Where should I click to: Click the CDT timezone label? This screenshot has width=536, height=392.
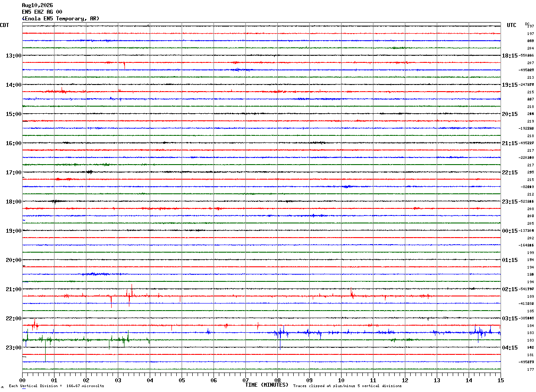4,25
